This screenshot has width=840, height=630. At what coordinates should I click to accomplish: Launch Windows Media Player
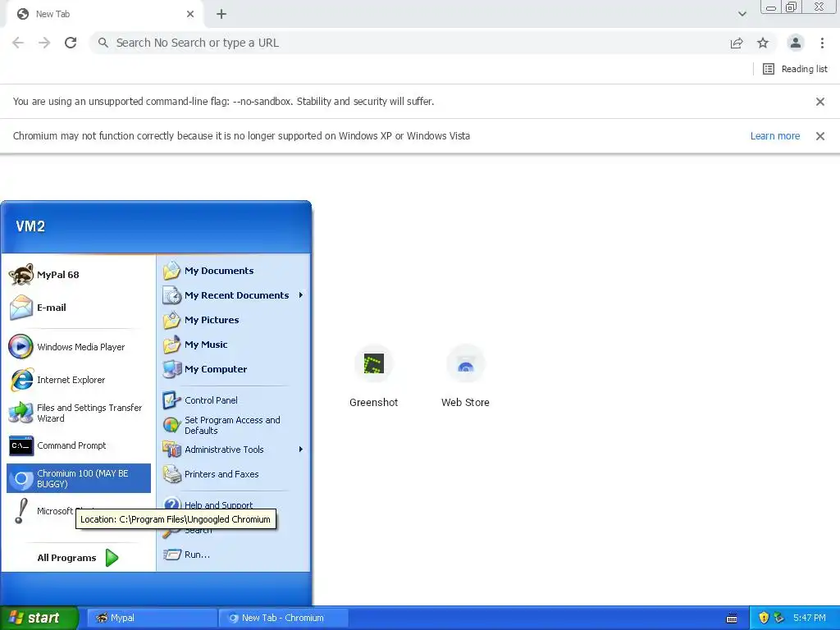coord(79,347)
